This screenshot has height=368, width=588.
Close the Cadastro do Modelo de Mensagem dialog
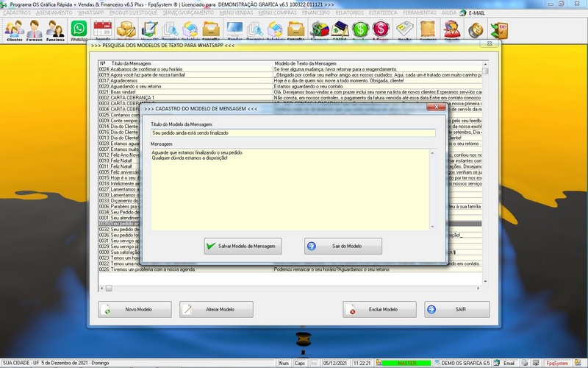click(436, 107)
